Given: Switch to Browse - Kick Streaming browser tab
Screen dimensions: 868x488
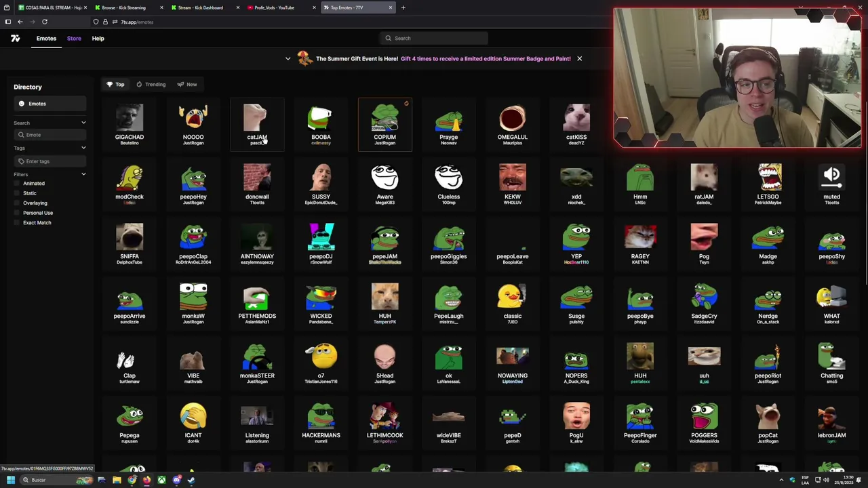Looking at the screenshot, I should (129, 7).
